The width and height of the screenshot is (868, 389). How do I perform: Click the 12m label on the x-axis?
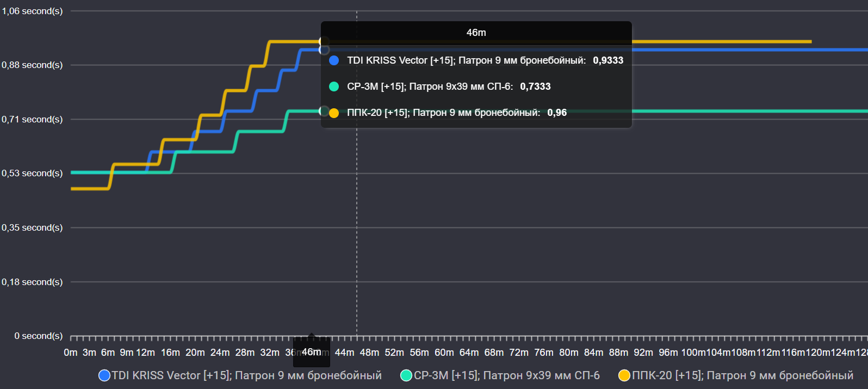(x=145, y=353)
